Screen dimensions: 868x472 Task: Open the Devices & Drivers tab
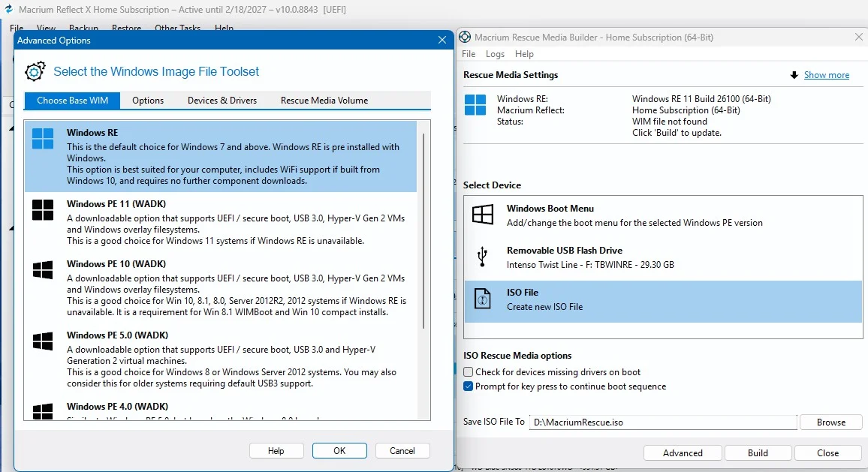[x=222, y=100]
